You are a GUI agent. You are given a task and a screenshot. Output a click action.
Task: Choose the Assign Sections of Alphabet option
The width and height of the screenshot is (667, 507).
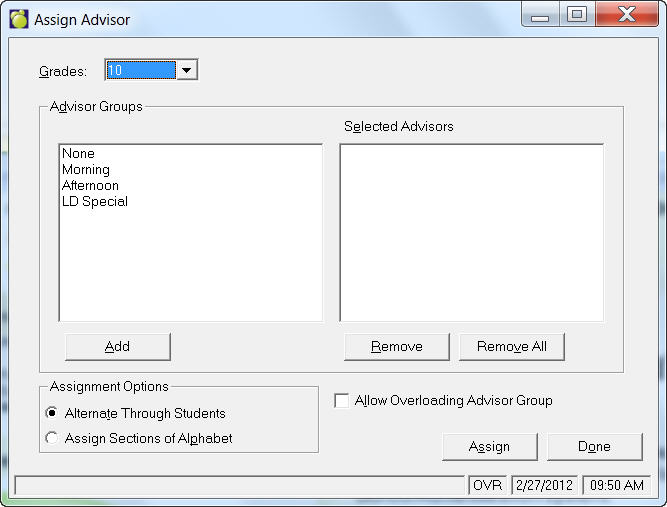(x=52, y=438)
